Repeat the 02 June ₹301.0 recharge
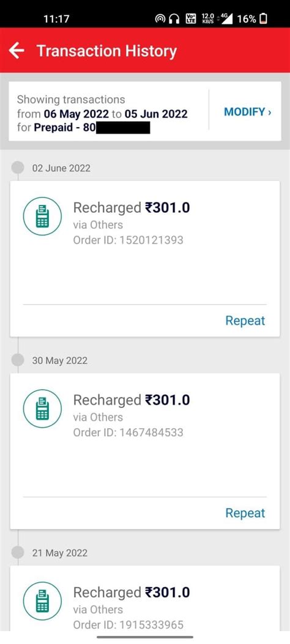Image resolution: width=290 pixels, height=644 pixels. [x=245, y=320]
